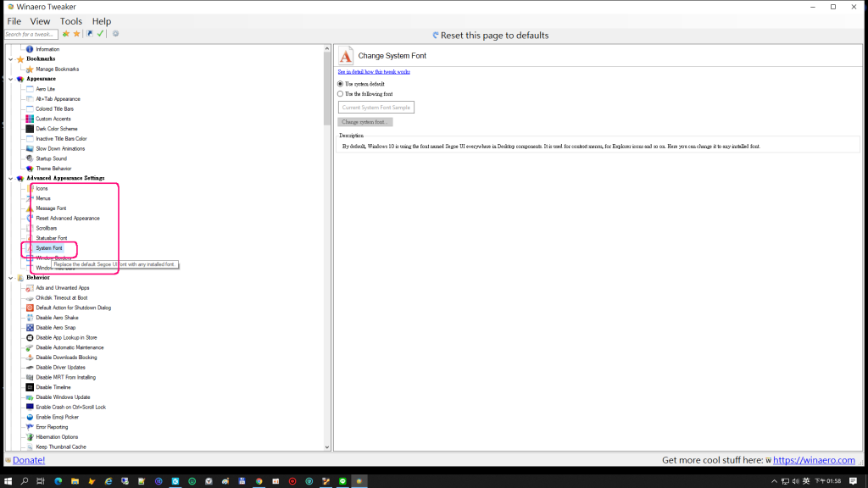Select Error Reporting tree item

52,427
